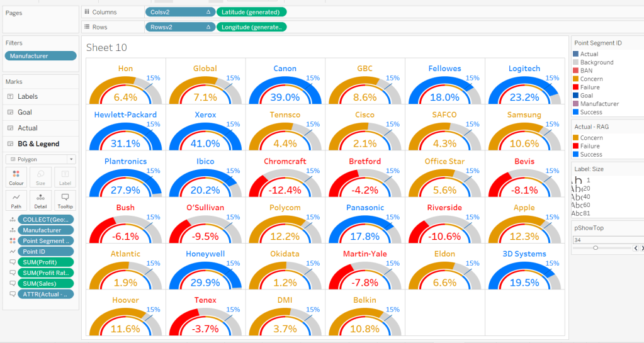Click the Detail marks button
644x343 pixels.
click(x=41, y=200)
